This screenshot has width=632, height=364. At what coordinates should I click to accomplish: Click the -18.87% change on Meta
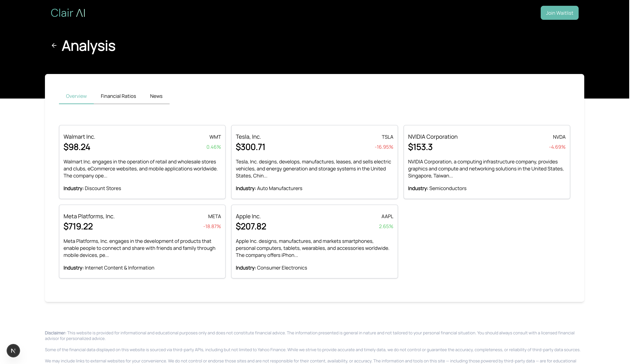(212, 227)
